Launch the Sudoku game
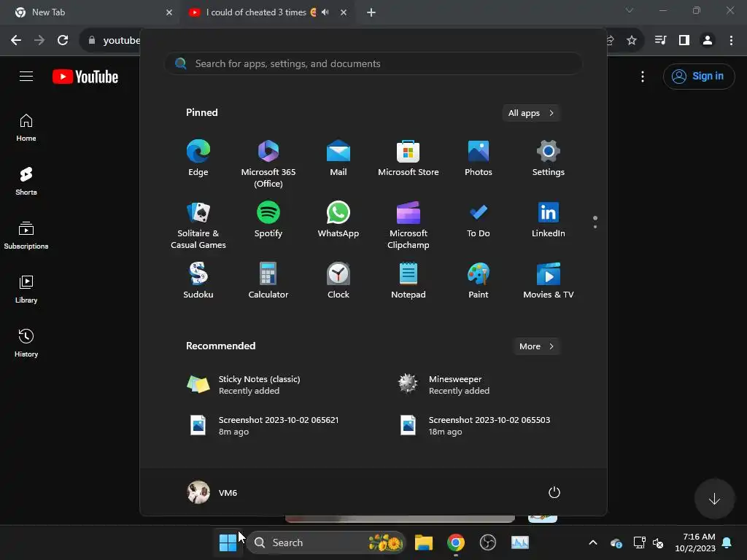 pyautogui.click(x=198, y=281)
